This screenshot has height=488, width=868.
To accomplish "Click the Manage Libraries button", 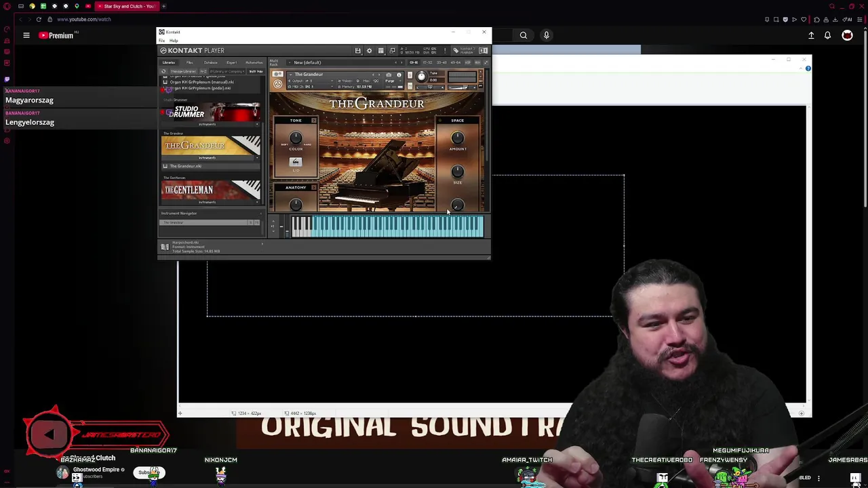I will pos(184,71).
